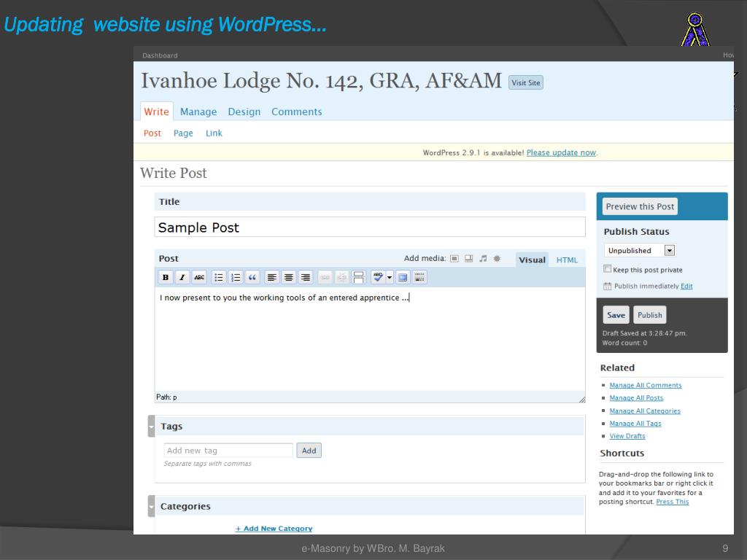
Task: Focus the Title field containing Sample Post
Action: click(370, 227)
